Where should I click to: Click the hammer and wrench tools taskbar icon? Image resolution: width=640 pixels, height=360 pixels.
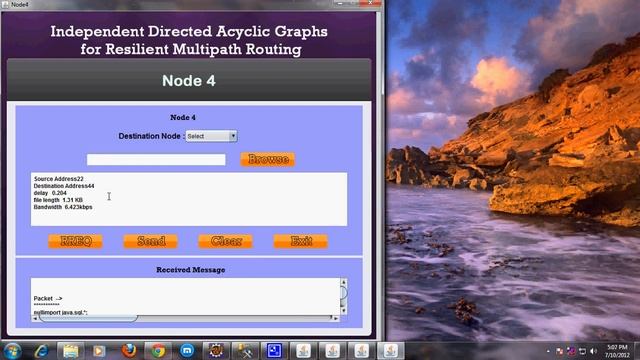pyautogui.click(x=245, y=351)
